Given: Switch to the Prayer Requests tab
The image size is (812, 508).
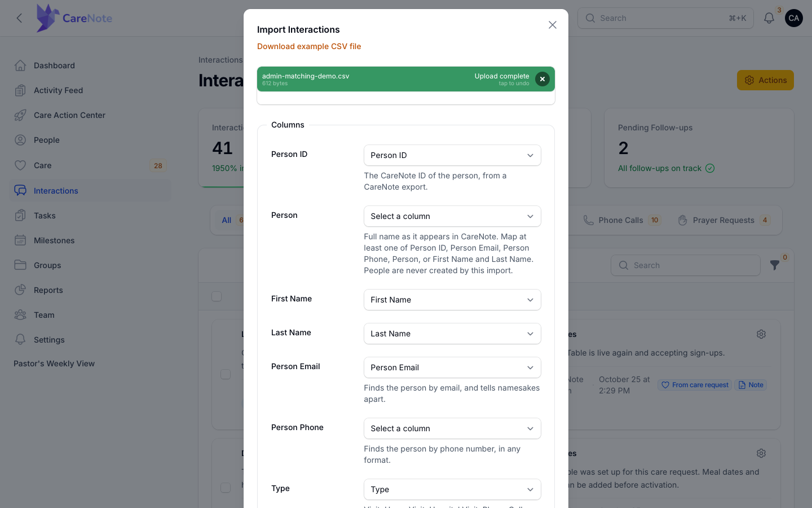Looking at the screenshot, I should [x=723, y=220].
